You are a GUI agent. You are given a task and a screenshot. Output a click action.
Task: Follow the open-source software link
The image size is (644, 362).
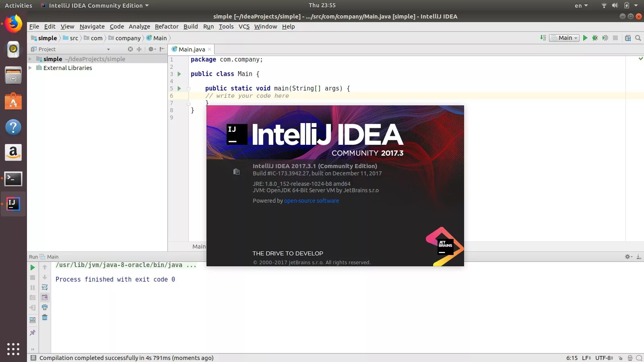312,201
